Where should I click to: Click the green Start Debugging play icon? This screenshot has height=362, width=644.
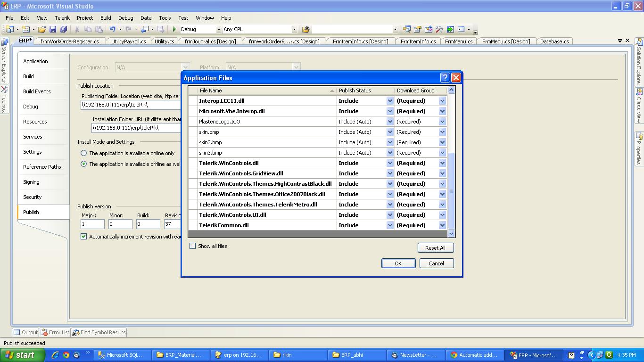[x=174, y=29]
